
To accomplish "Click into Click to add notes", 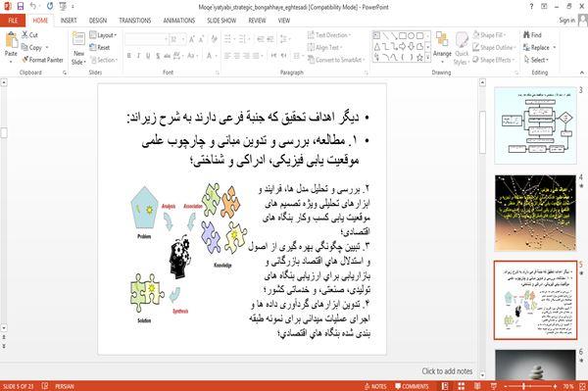I will pos(447,371).
